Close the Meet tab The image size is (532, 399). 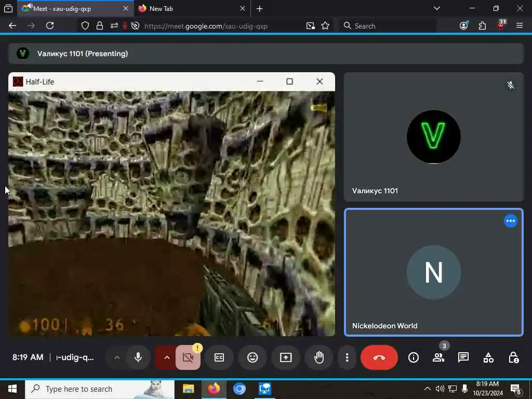click(126, 8)
